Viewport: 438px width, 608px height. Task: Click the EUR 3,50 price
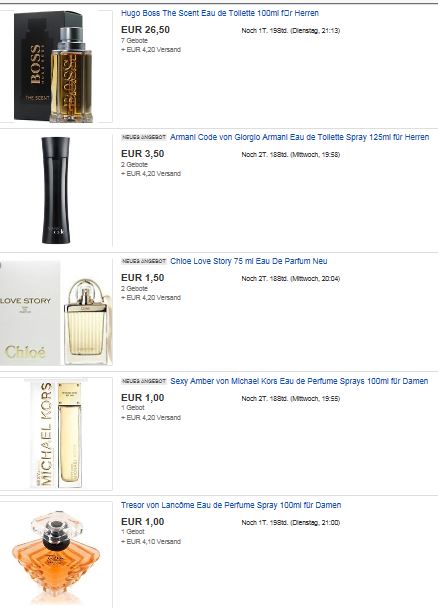pos(143,154)
